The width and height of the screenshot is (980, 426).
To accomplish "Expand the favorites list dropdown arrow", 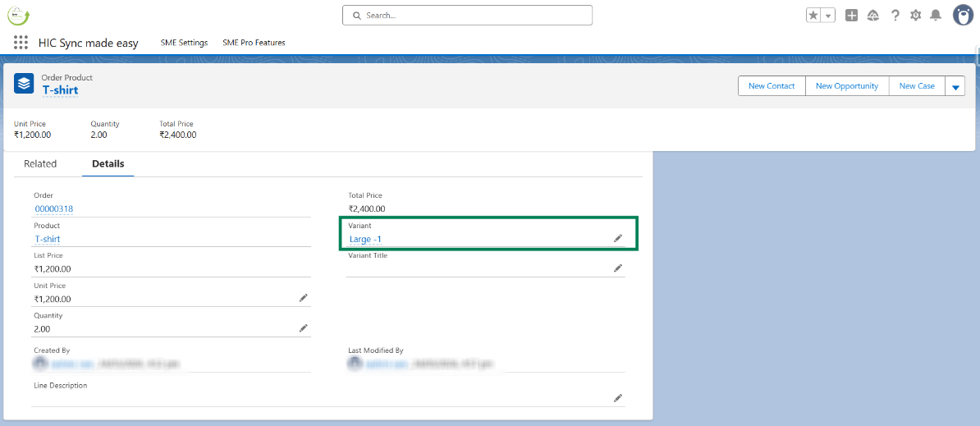I will pos(828,16).
